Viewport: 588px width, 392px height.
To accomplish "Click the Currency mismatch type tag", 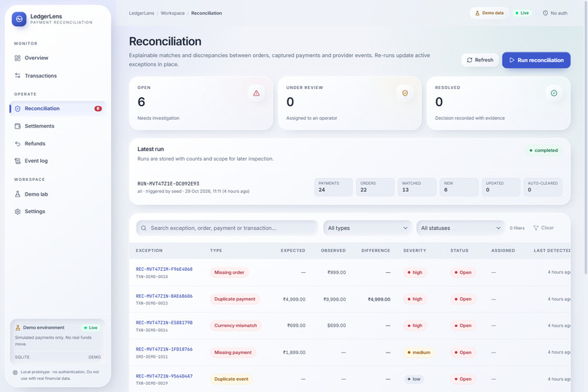I will [x=236, y=326].
